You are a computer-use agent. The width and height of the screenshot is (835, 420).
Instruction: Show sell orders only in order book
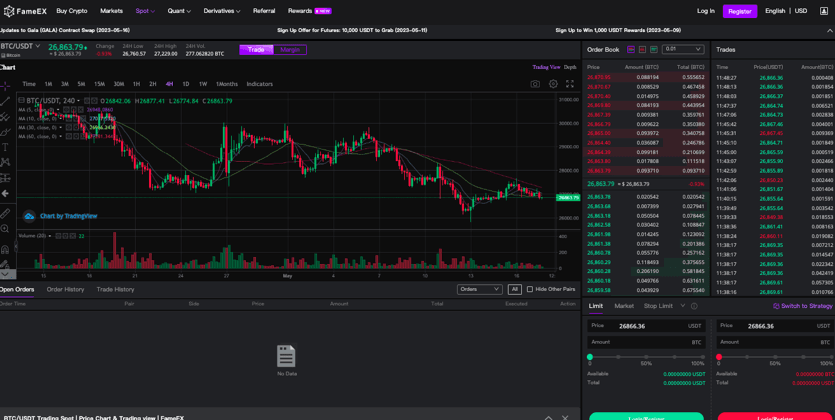point(642,49)
